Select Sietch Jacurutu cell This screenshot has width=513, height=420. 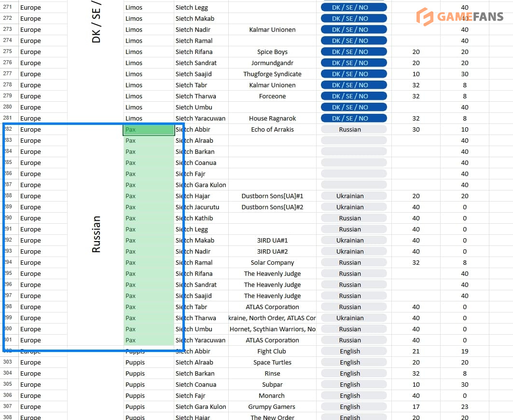[201, 207]
